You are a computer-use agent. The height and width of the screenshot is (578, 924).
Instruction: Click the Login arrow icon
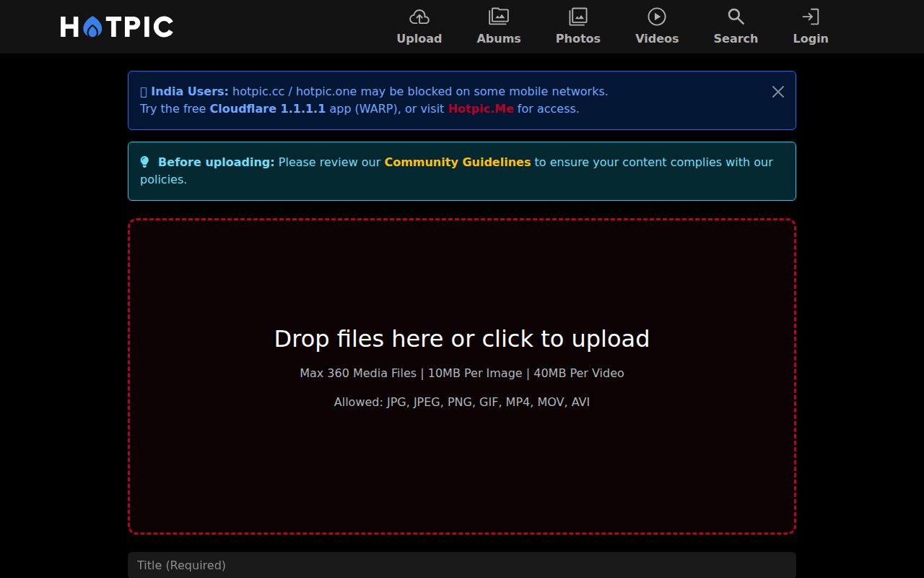pos(810,16)
